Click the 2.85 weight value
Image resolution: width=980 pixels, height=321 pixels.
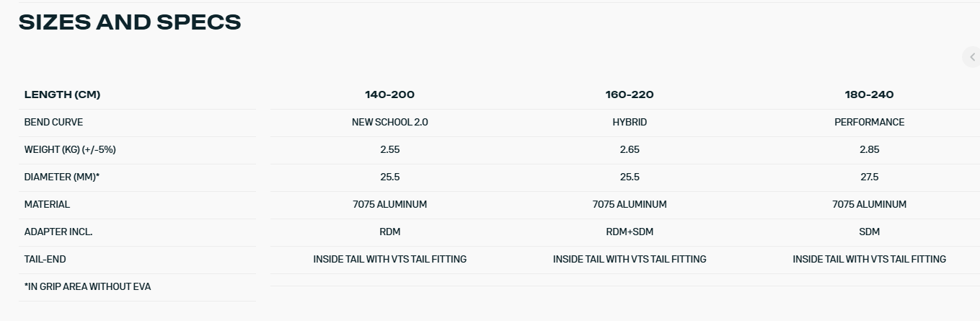click(x=869, y=149)
